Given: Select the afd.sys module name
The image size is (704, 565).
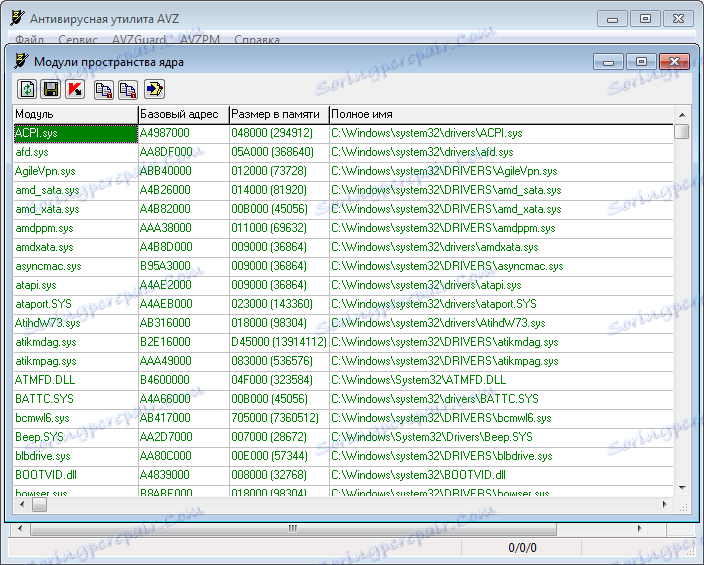Looking at the screenshot, I should pyautogui.click(x=31, y=152).
